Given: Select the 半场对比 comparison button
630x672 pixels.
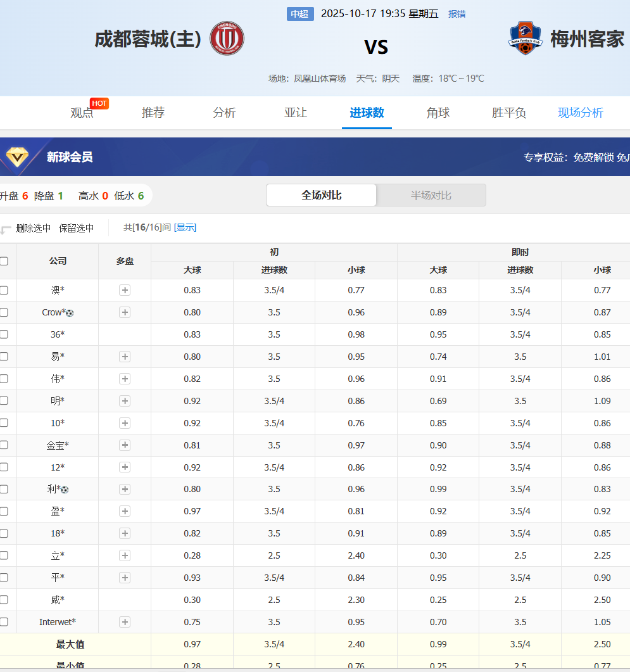Looking at the screenshot, I should 431,196.
